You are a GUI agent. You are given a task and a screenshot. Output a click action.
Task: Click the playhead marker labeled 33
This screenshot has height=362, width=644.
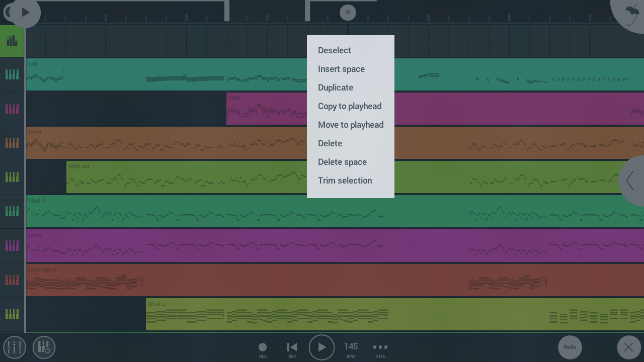(x=348, y=12)
